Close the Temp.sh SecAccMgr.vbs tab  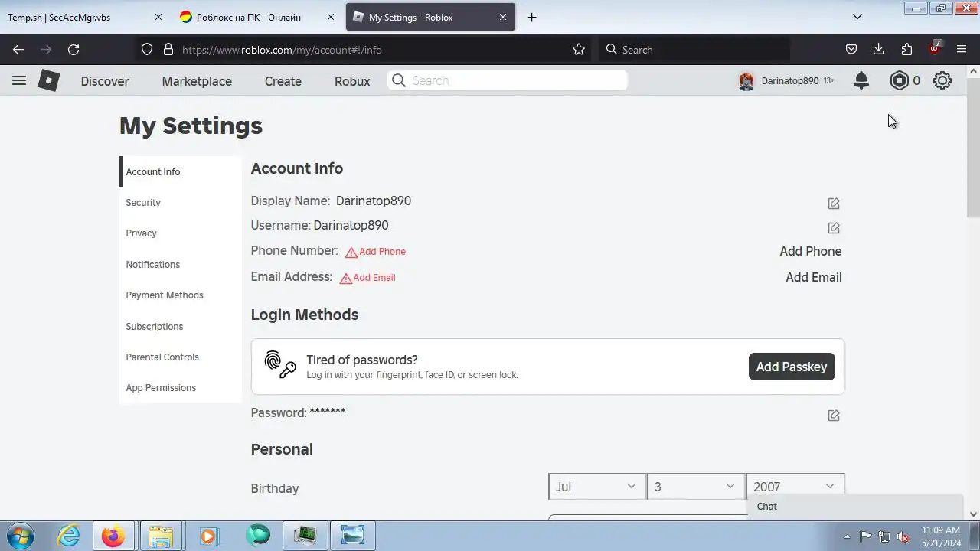coord(158,17)
